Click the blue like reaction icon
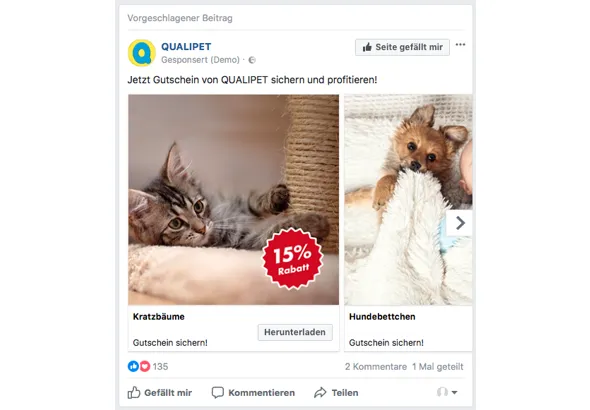Viewport: 590px width, 410px height. [x=133, y=366]
